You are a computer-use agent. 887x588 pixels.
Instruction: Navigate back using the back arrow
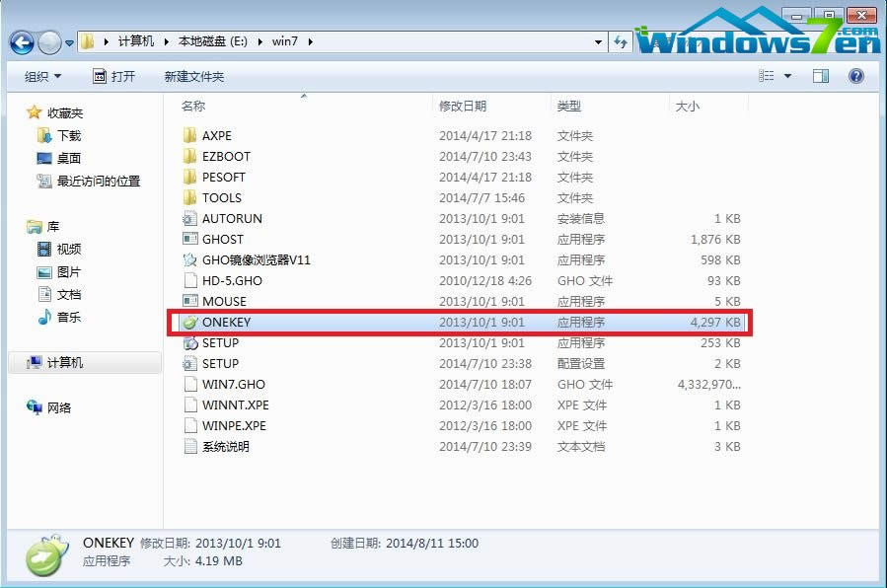[x=22, y=42]
